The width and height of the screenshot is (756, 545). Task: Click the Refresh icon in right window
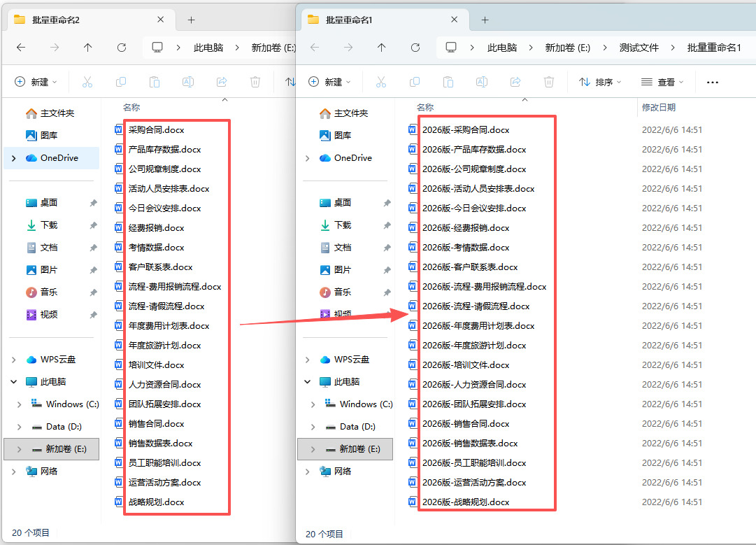[415, 48]
